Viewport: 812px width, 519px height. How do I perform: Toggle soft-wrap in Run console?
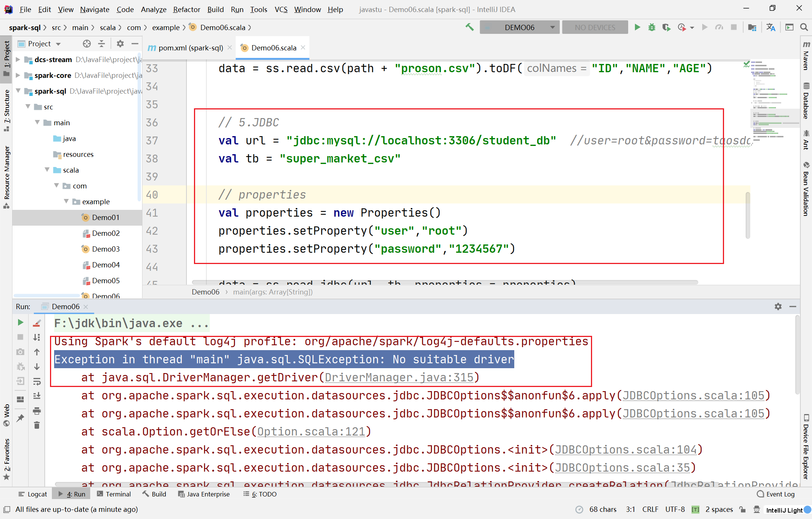[37, 381]
